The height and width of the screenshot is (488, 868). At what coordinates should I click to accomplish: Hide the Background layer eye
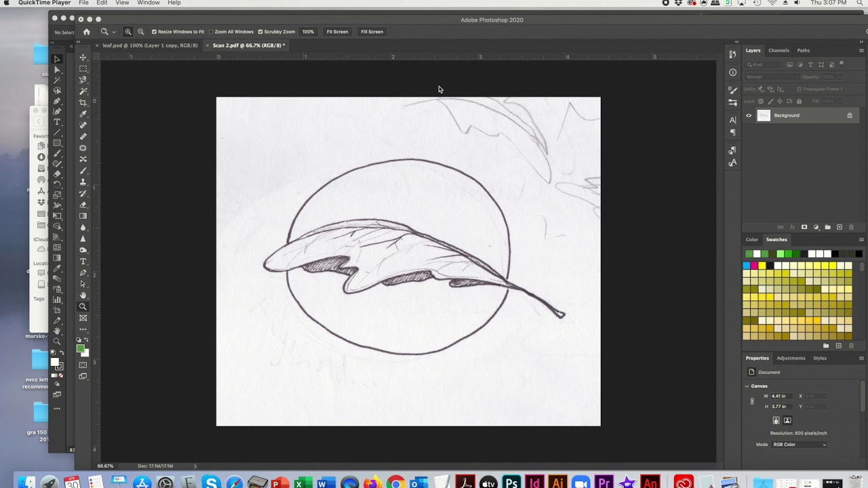coord(749,115)
